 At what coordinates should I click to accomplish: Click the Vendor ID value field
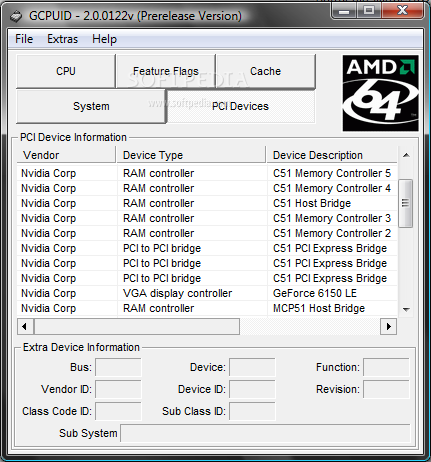click(118, 389)
